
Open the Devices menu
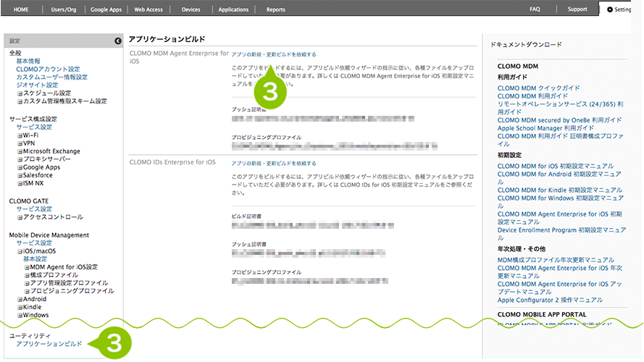tap(191, 9)
